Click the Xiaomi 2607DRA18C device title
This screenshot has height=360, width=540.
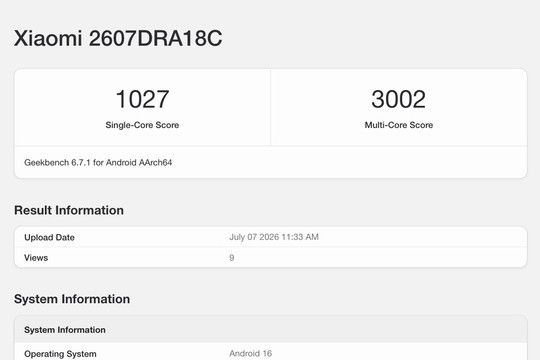coord(118,38)
